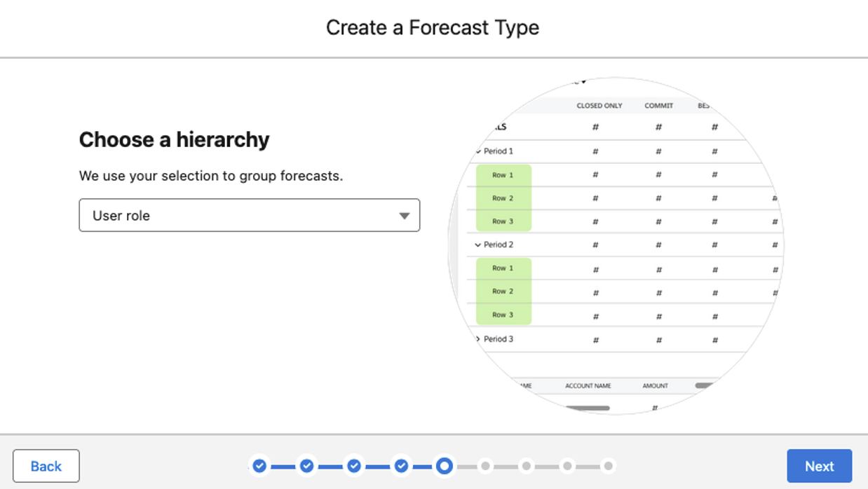This screenshot has width=868, height=489.
Task: Click the COMMIT column header in preview
Action: coord(659,106)
